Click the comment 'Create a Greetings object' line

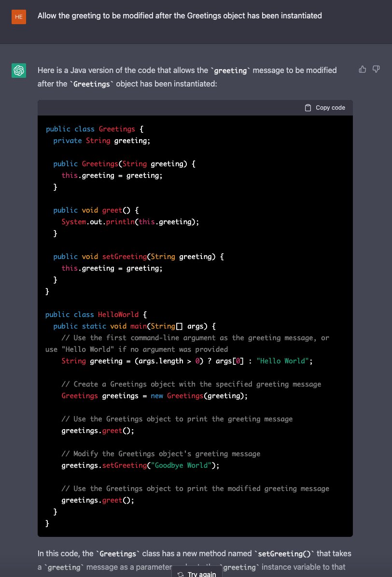click(191, 384)
